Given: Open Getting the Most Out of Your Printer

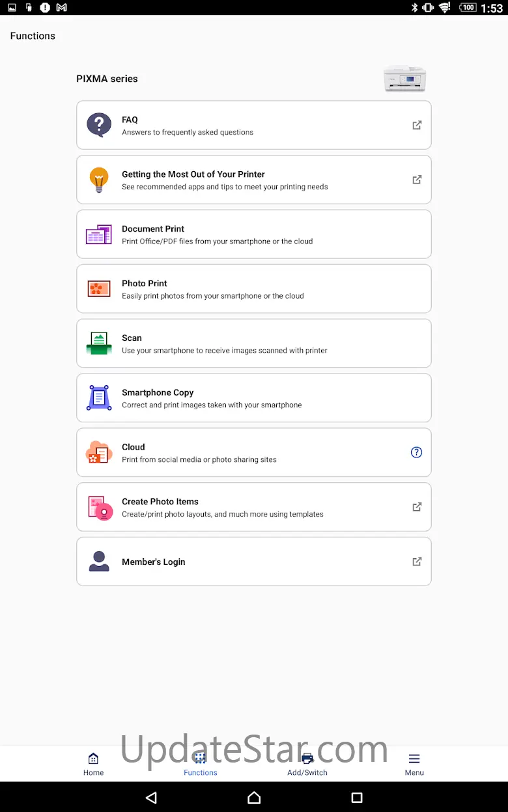Looking at the screenshot, I should click(254, 180).
